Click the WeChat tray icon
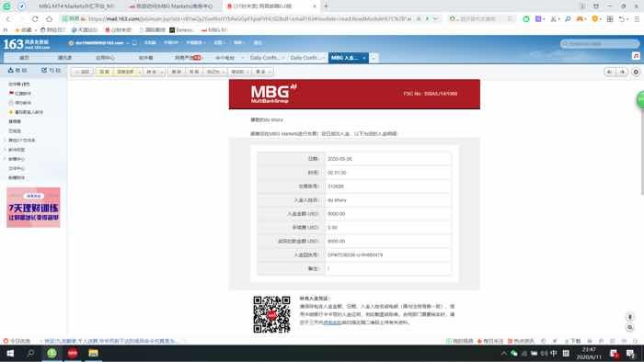This screenshot has width=644, height=362. [513, 354]
